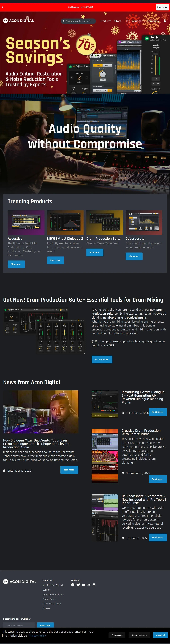Open the Introducing Extract:Dialogue 2 article thumbnail
This screenshot has width=170, height=644.
[105, 404]
